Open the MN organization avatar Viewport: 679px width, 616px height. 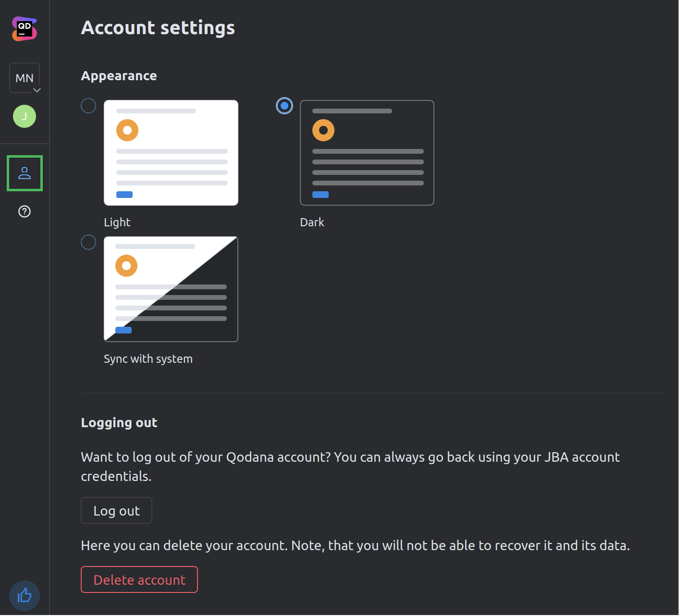(25, 77)
